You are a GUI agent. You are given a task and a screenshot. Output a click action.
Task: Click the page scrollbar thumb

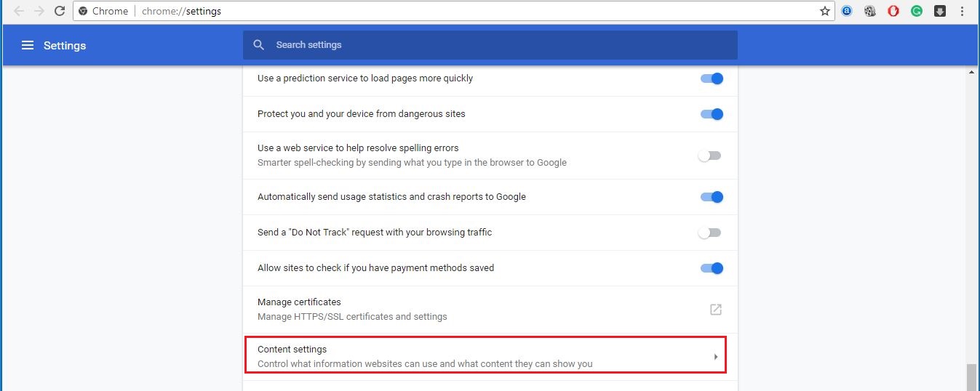coord(972,377)
